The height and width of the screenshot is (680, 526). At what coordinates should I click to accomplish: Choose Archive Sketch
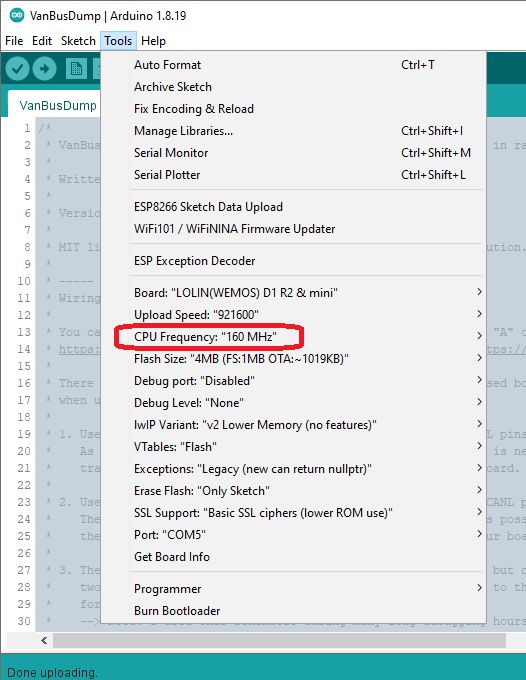[293, 87]
